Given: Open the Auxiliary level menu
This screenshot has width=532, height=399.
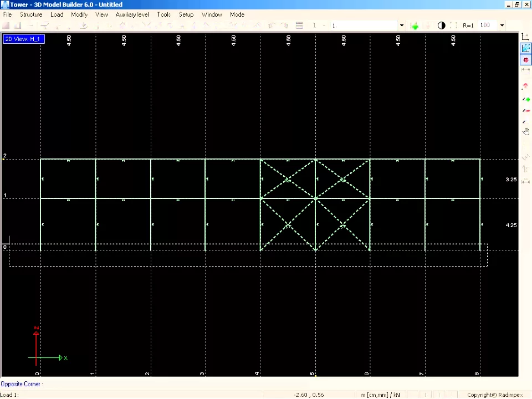Looking at the screenshot, I should (132, 14).
